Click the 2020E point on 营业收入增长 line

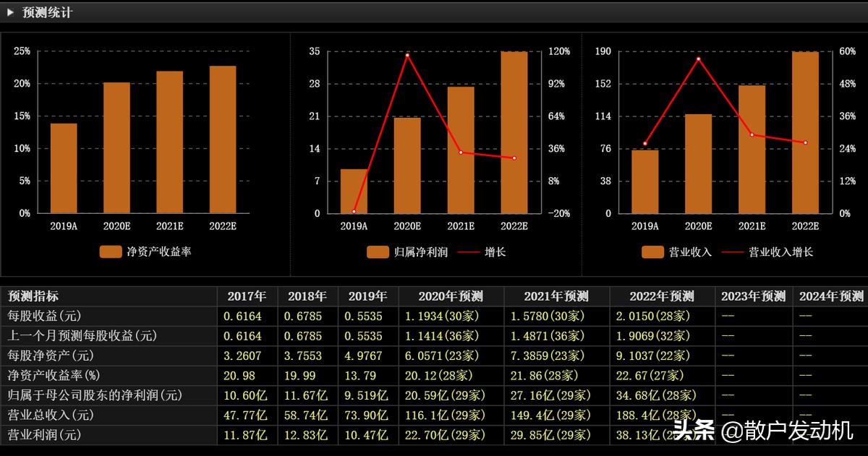click(698, 59)
